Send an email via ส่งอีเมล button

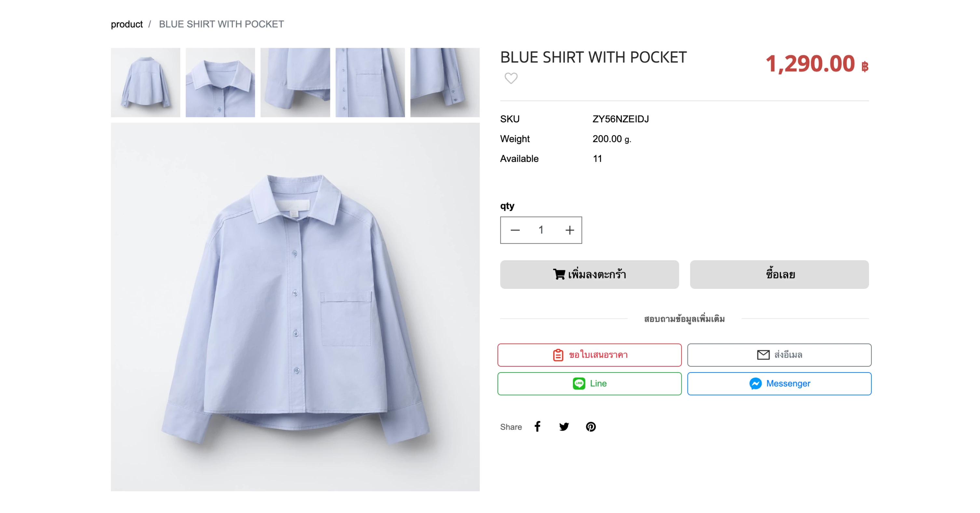point(779,355)
